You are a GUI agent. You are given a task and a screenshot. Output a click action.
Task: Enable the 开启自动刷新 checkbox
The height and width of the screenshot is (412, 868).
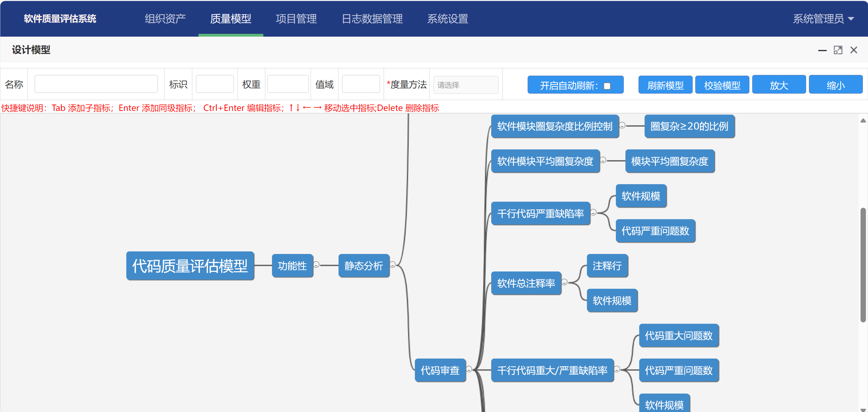point(607,86)
